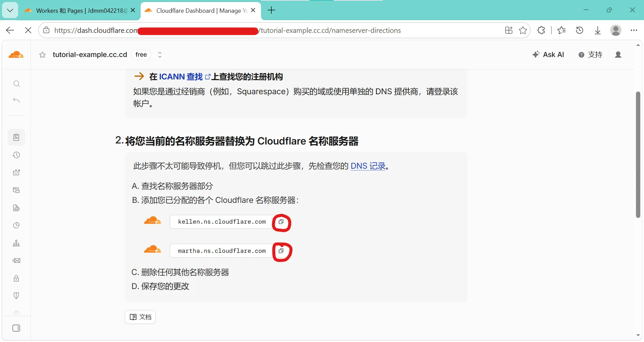Expand the domain switcher chevrons

tap(160, 55)
